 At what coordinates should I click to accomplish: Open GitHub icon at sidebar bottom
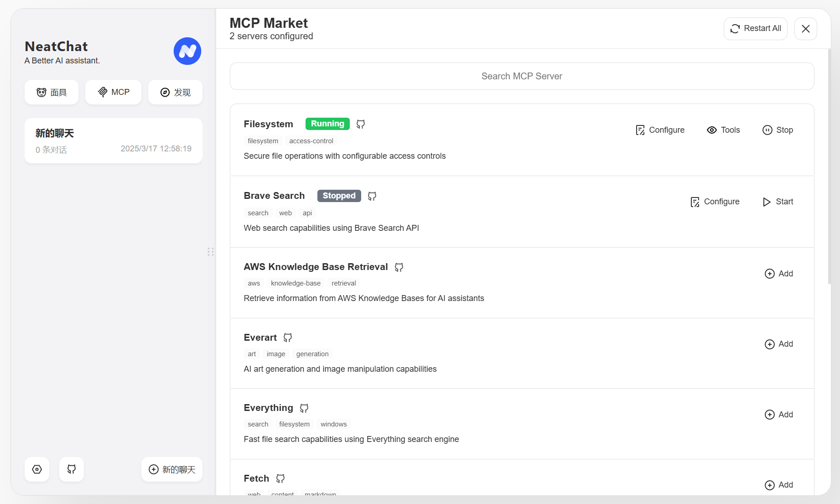pos(72,469)
